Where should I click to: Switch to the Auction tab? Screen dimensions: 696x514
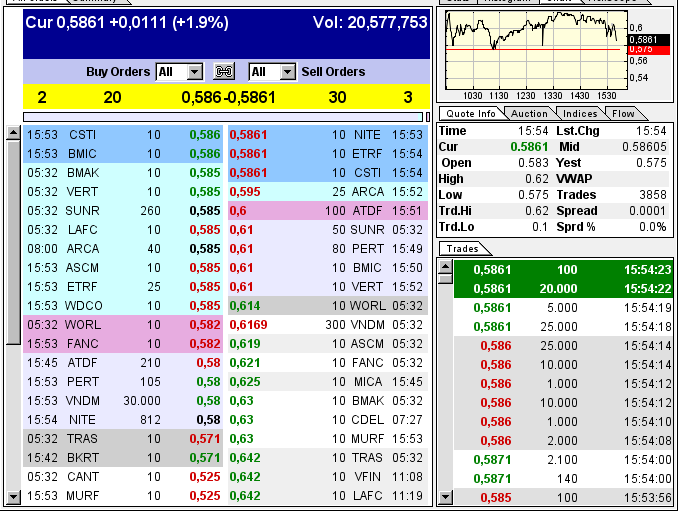(529, 114)
